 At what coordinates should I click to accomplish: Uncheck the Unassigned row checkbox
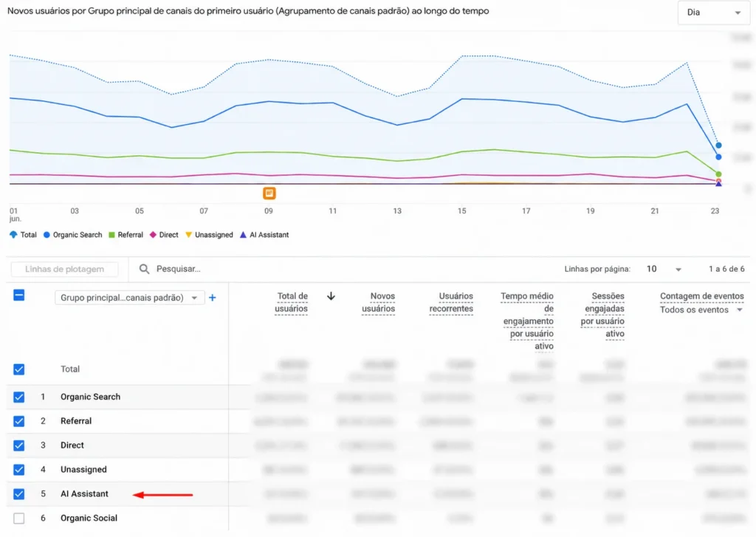18,470
